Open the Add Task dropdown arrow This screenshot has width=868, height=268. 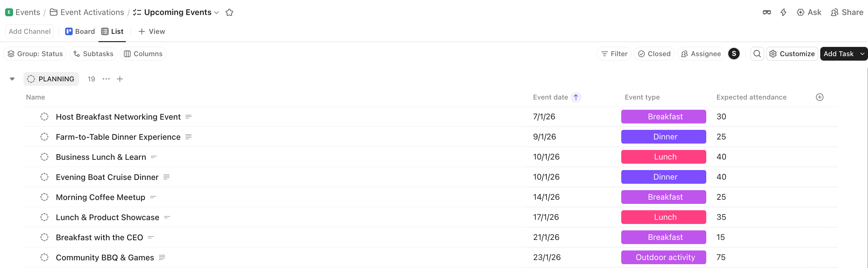(862, 54)
